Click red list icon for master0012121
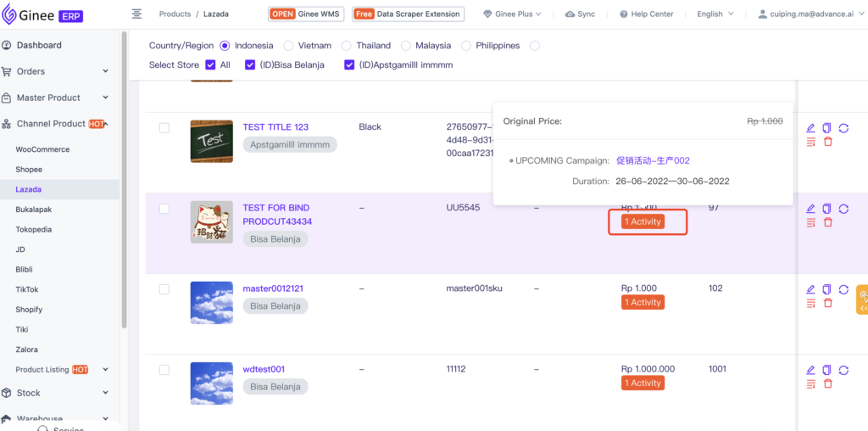The height and width of the screenshot is (431, 868). 811,303
